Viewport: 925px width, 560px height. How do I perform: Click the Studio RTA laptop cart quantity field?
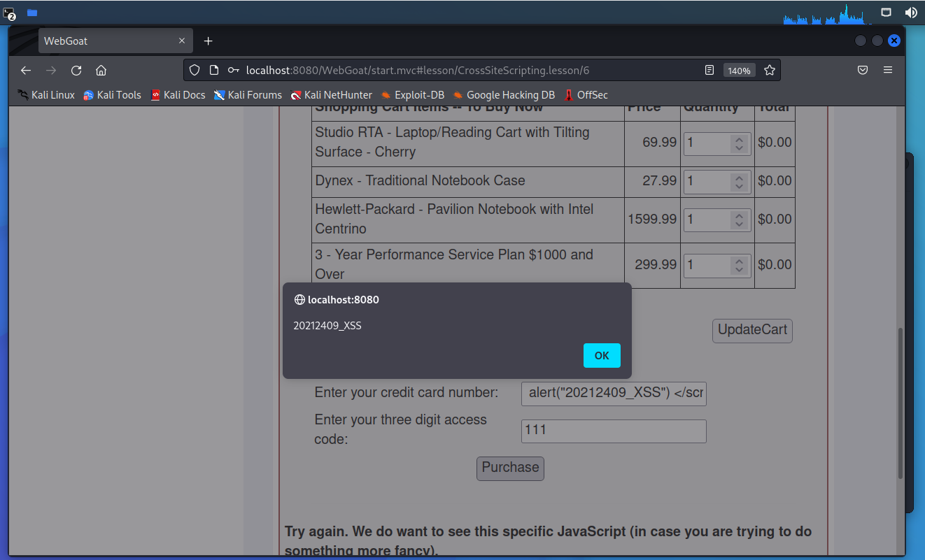707,143
